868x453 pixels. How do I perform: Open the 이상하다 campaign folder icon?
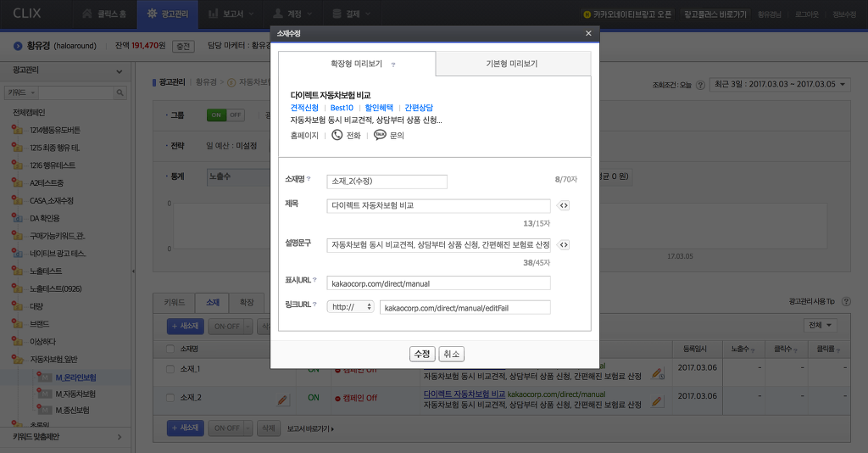coord(17,342)
